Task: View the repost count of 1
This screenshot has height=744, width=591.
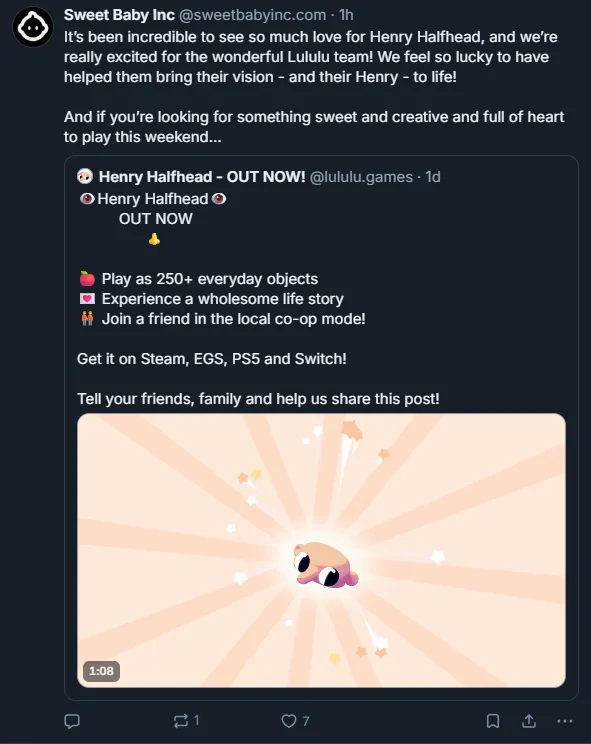Action: [x=197, y=721]
